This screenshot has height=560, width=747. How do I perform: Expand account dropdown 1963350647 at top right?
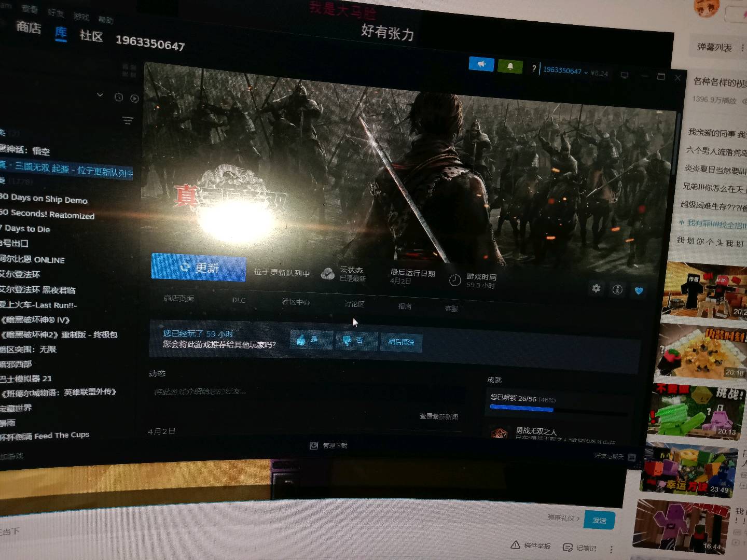click(x=565, y=71)
